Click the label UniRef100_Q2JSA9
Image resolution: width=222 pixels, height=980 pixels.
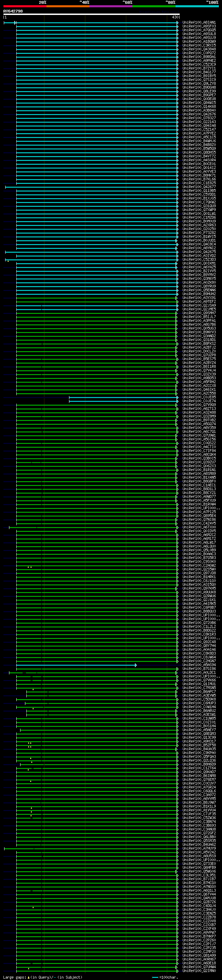[x=199, y=306]
